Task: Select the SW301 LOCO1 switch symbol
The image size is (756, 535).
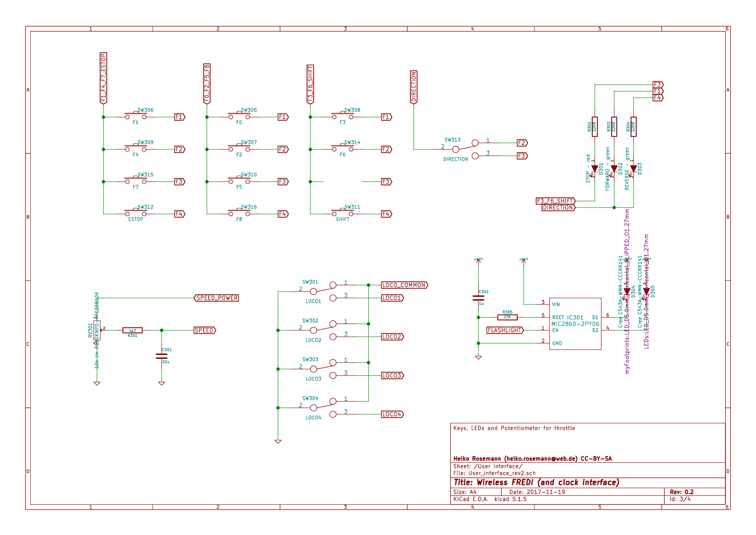Action: coord(323,291)
